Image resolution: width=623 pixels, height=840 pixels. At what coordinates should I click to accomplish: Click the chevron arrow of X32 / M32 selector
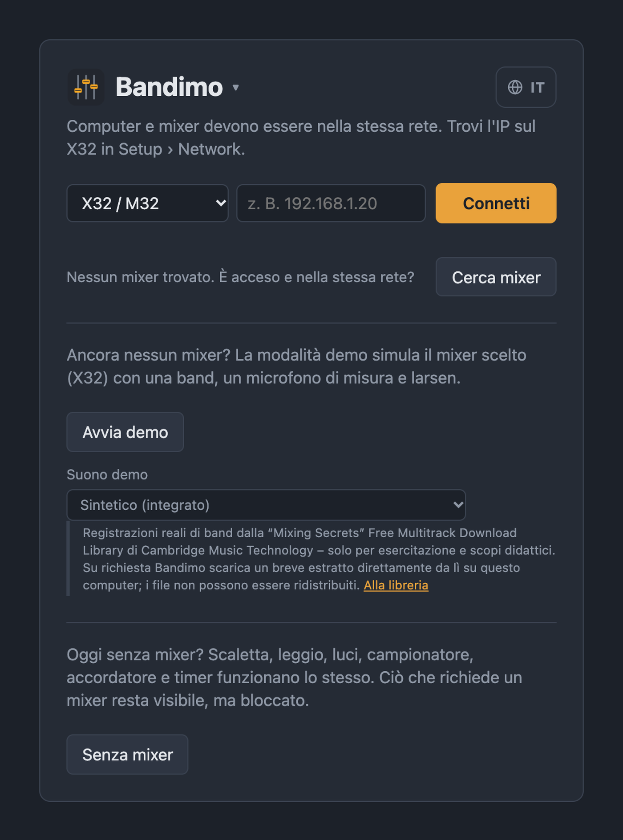click(x=220, y=203)
